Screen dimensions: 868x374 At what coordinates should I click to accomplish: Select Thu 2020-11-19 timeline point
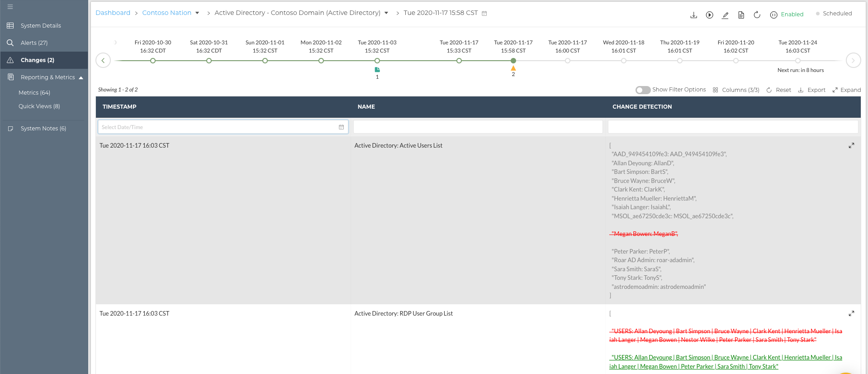click(680, 61)
